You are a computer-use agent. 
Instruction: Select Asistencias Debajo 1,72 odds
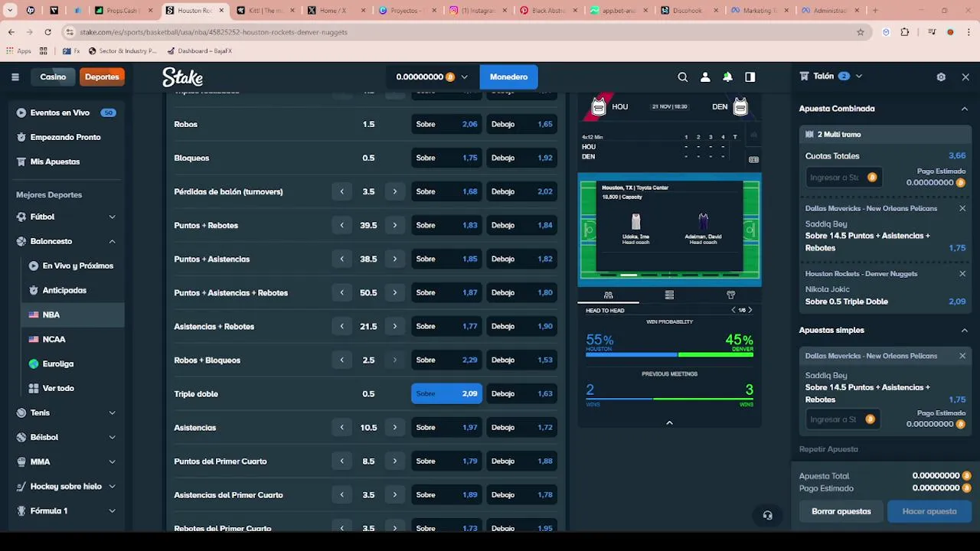[522, 428]
